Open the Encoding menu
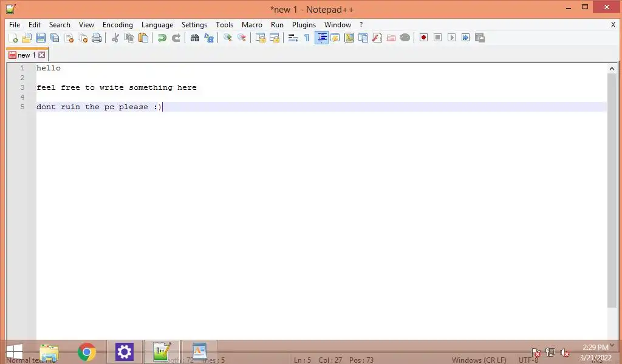622x364 pixels. point(117,24)
